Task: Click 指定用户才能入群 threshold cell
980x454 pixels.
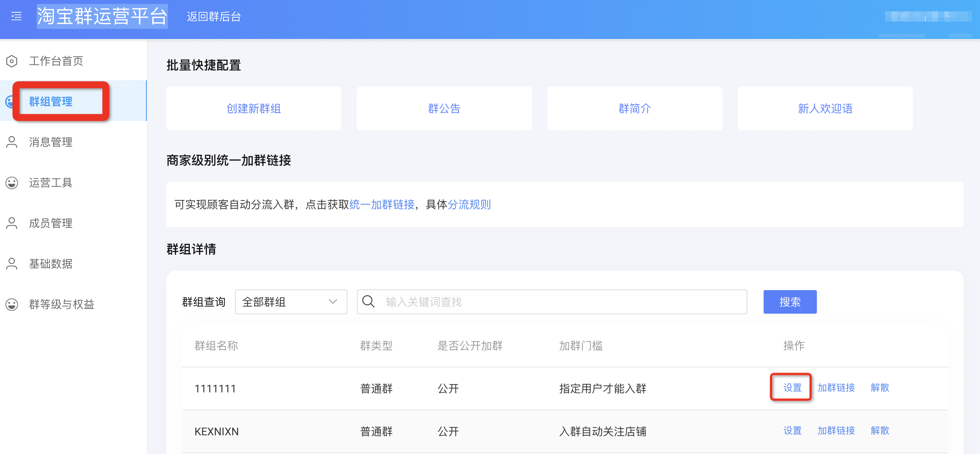Action: [603, 388]
